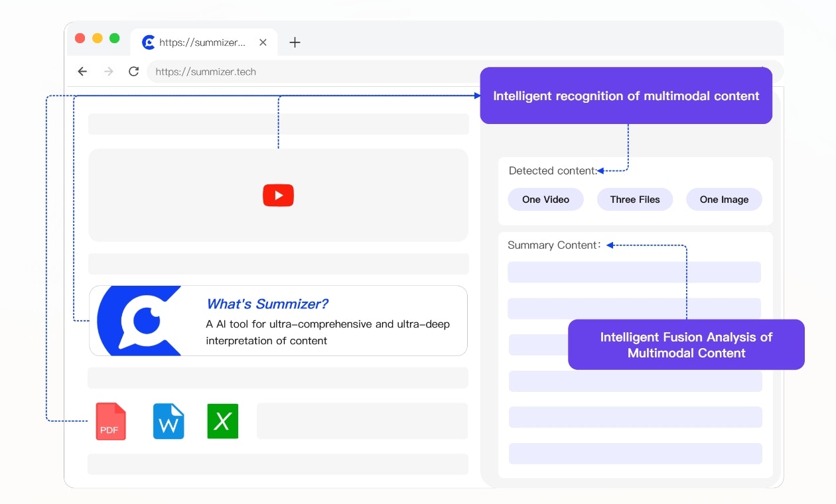Reload the page with the refresh icon
The width and height of the screenshot is (836, 504).
click(133, 72)
